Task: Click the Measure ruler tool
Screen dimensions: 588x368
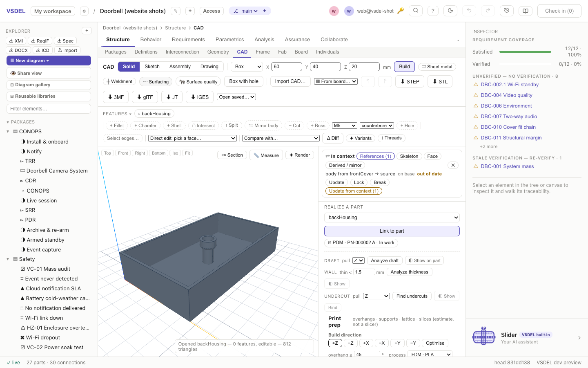Action: point(266,155)
